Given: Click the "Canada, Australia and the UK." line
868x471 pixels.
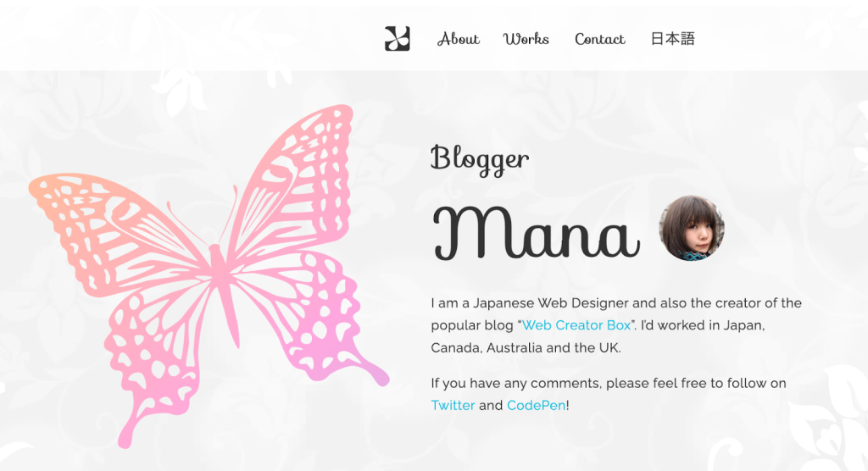Looking at the screenshot, I should coord(526,348).
